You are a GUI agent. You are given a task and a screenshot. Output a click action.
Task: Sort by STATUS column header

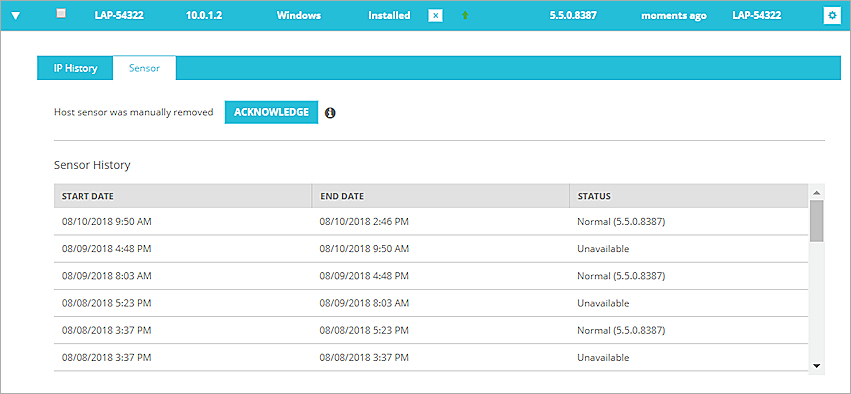[x=689, y=196]
